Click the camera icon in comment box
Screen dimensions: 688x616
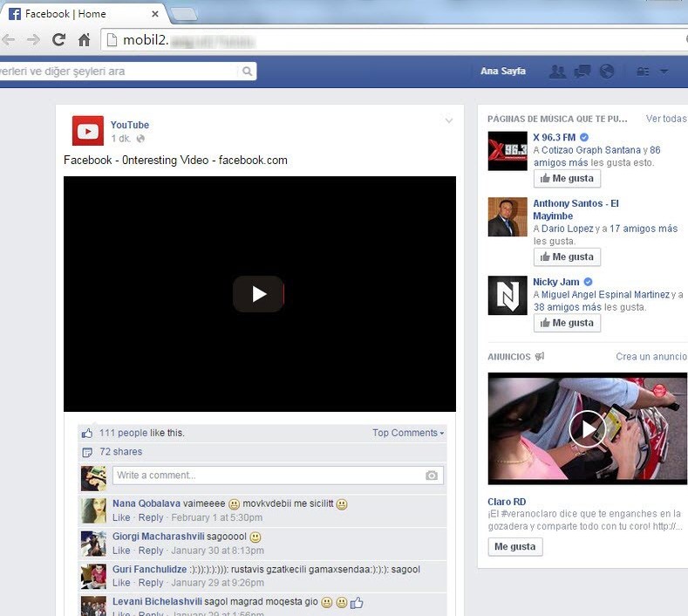coord(431,476)
